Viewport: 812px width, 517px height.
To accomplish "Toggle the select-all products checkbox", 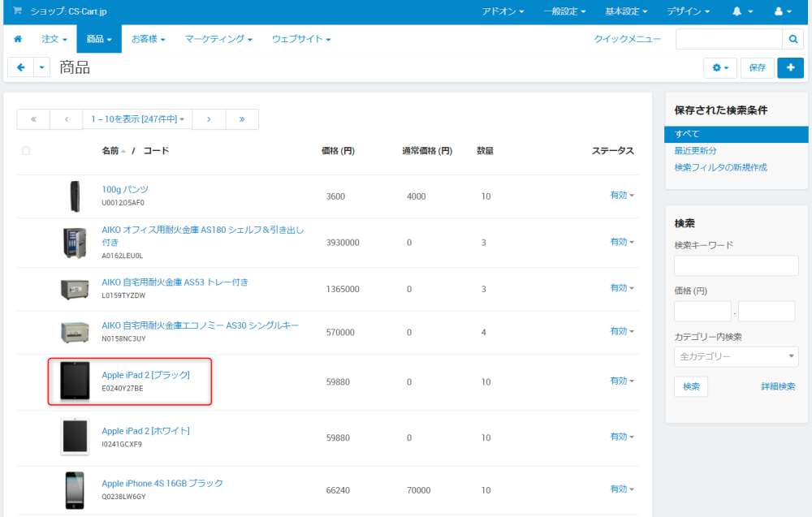I will tap(26, 151).
